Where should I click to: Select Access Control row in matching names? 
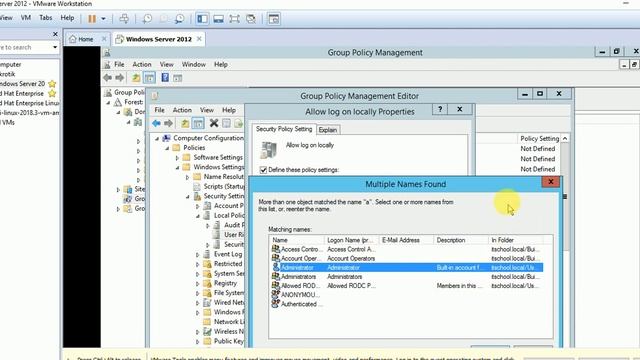coord(407,249)
